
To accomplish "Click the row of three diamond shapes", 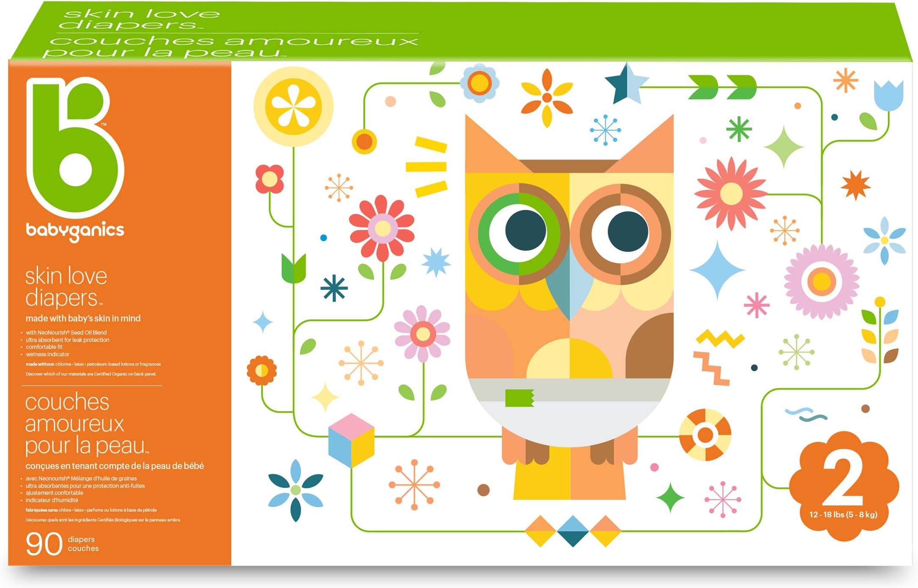I will [x=573, y=531].
